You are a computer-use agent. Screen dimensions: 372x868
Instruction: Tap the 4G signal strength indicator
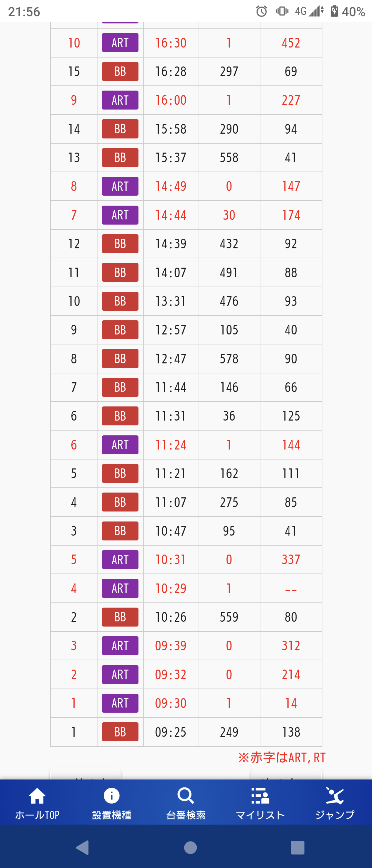coord(309,11)
